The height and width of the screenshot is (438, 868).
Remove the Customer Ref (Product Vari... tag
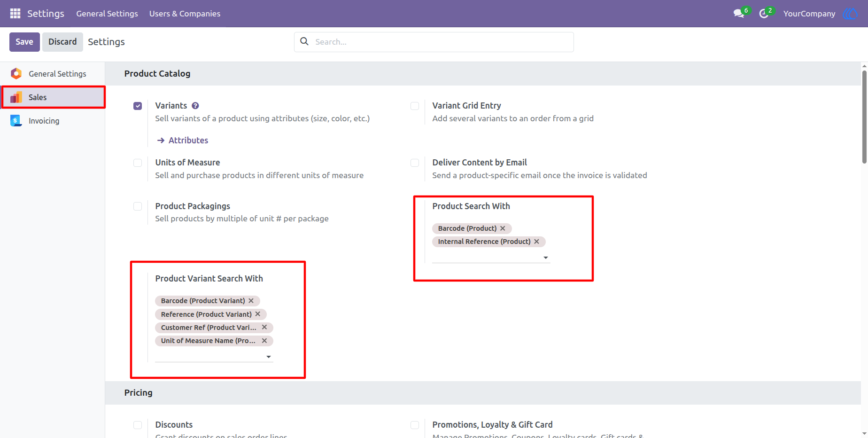tap(264, 327)
